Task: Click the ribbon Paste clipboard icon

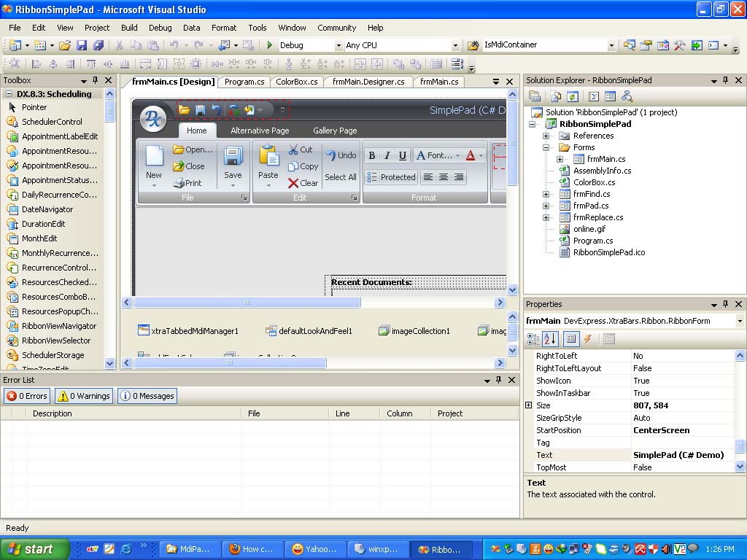Action: (268, 156)
